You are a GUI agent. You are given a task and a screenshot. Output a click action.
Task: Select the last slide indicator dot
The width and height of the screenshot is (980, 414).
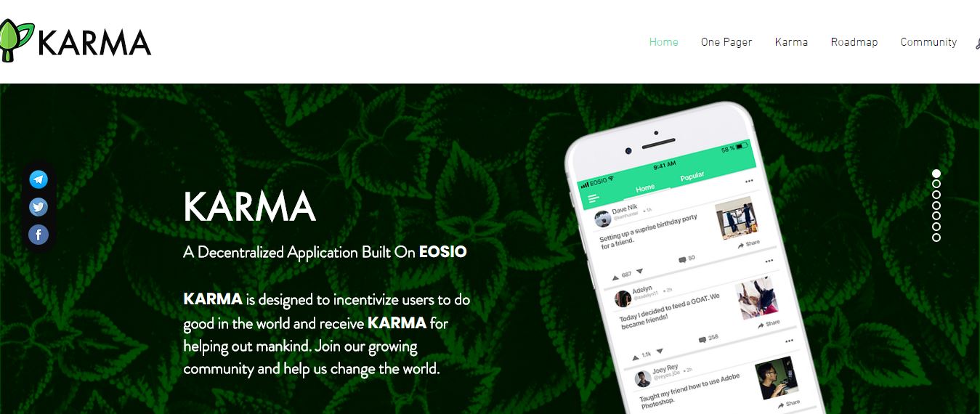pyautogui.click(x=936, y=238)
